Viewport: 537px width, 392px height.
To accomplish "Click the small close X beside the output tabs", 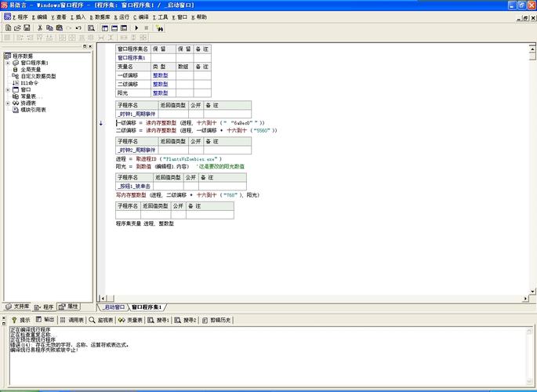I will (x=4, y=318).
